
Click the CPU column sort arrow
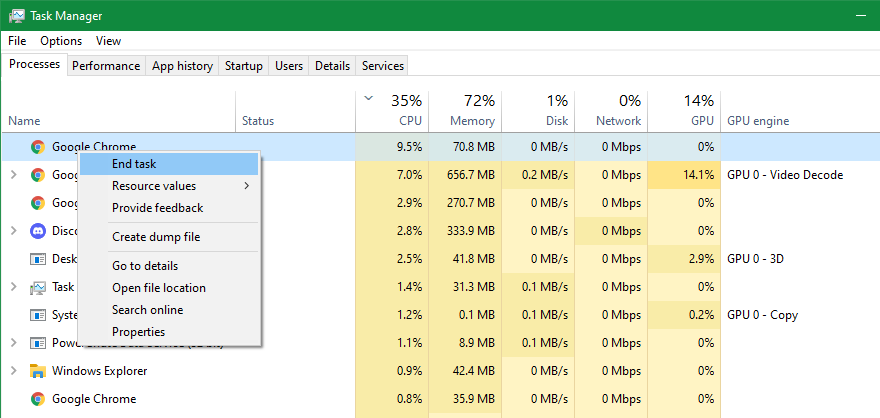tap(369, 98)
